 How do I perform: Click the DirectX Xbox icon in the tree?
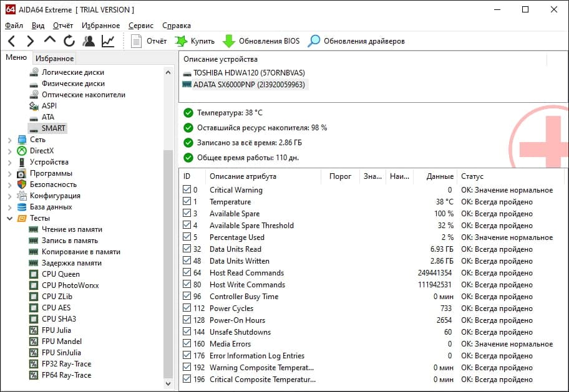tap(22, 151)
